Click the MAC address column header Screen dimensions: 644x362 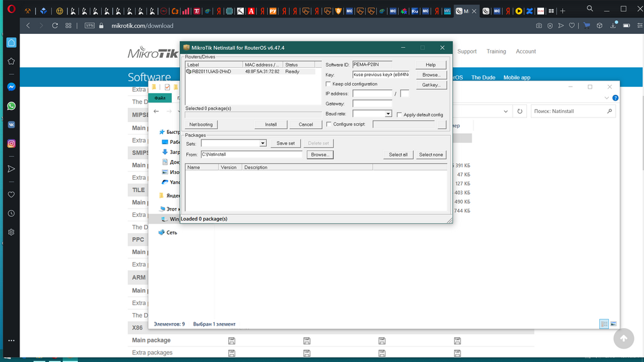(x=262, y=65)
